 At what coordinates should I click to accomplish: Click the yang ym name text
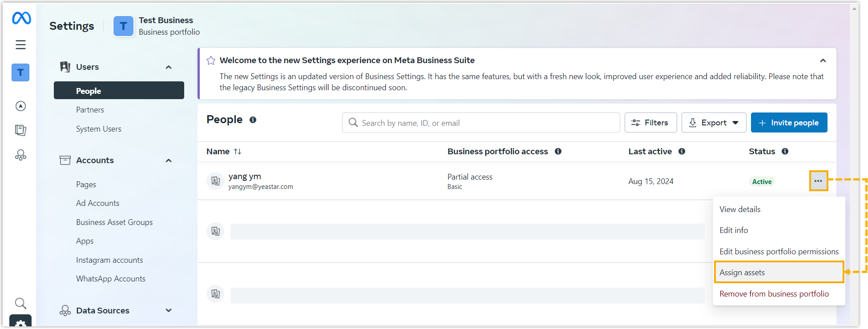[x=245, y=177]
